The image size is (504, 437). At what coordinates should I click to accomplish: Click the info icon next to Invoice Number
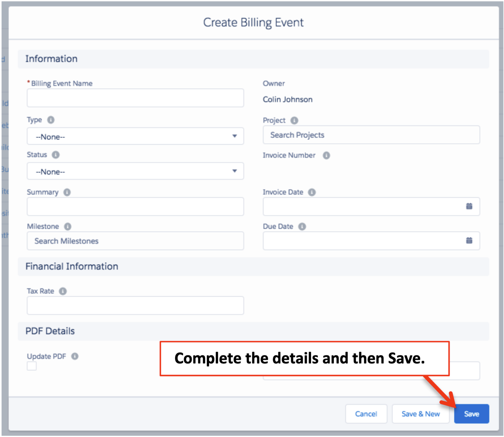click(326, 155)
